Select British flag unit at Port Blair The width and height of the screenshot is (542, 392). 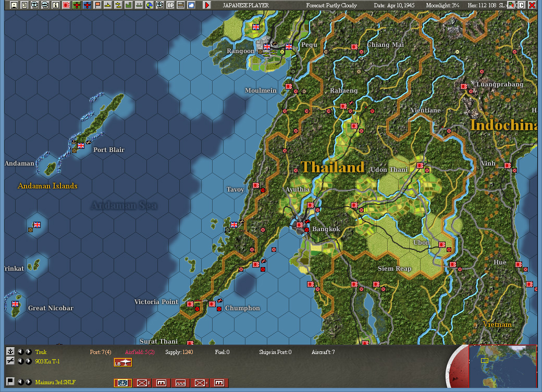[81, 145]
